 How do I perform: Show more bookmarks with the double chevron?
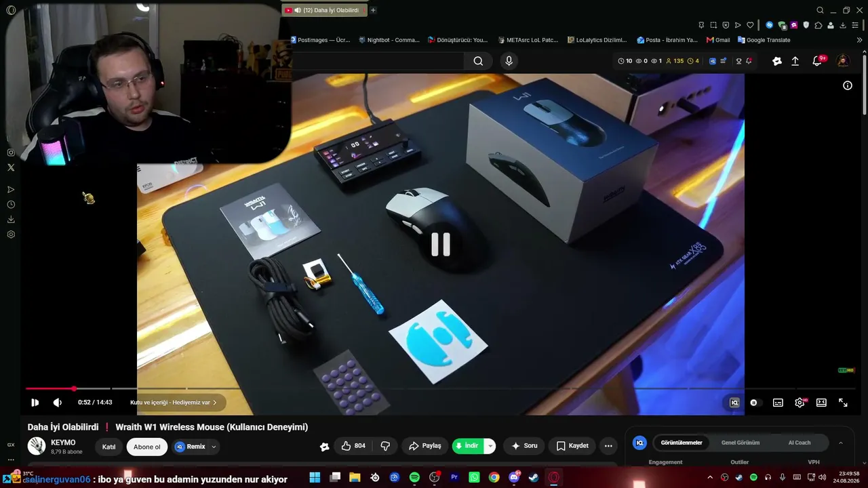[860, 40]
